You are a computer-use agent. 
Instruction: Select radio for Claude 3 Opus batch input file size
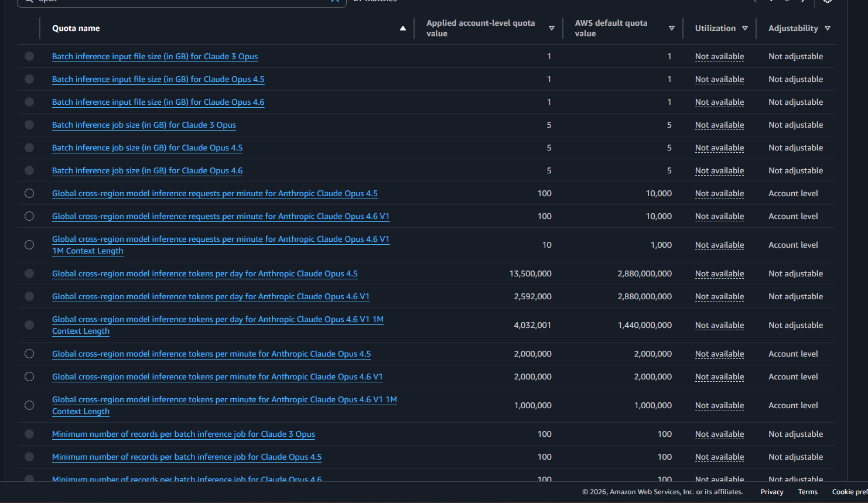coord(29,56)
